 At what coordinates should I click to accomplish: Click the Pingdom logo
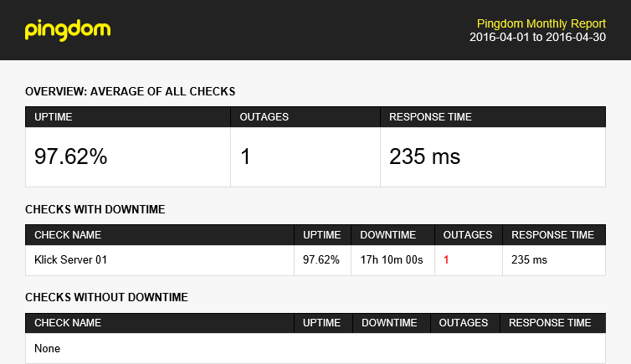point(68,30)
